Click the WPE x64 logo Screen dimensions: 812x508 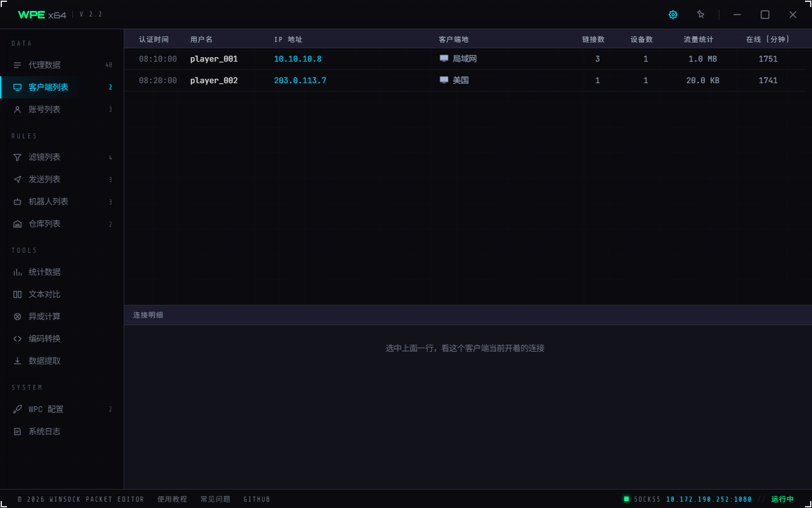point(42,15)
